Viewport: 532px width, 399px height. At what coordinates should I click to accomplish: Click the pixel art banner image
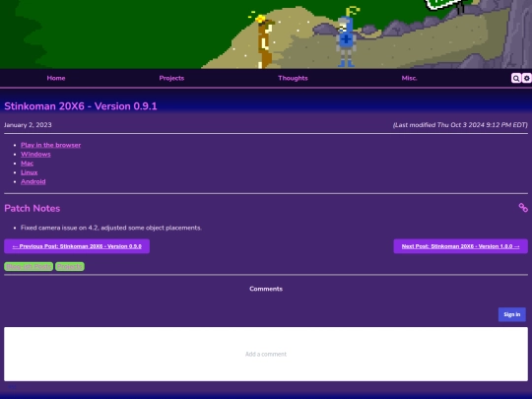266,33
